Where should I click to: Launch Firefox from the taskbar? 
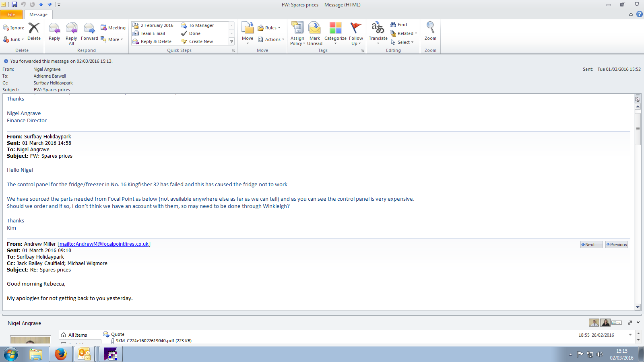click(61, 354)
